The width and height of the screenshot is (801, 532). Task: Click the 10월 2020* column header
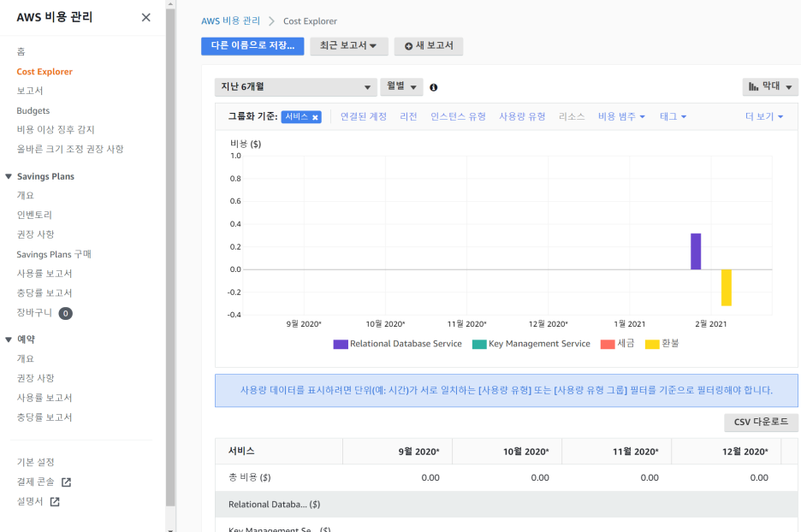point(507,452)
